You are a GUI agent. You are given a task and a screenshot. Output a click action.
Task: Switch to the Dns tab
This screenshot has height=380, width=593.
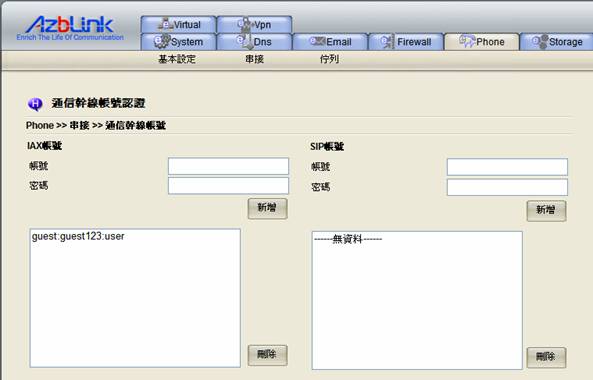[x=254, y=42]
